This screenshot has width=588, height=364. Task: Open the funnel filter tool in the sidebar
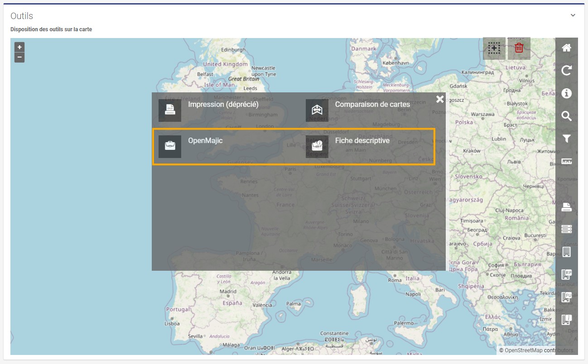566,139
